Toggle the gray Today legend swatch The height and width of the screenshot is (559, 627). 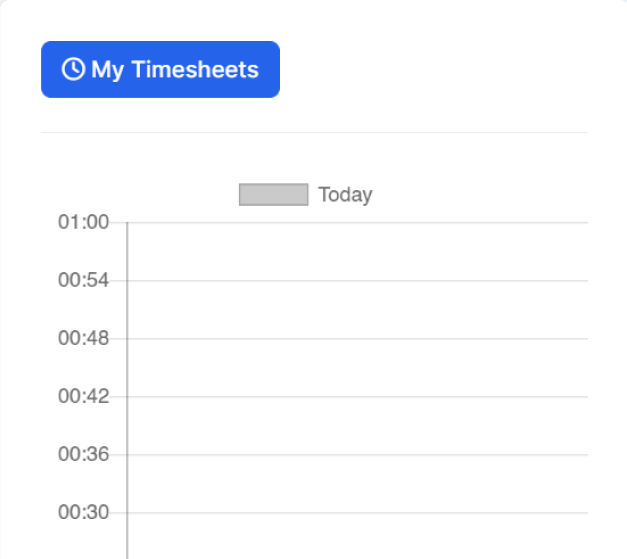click(x=274, y=194)
